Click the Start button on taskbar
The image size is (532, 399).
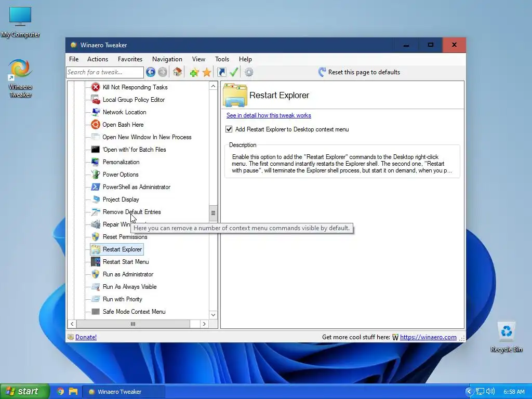[24, 391]
